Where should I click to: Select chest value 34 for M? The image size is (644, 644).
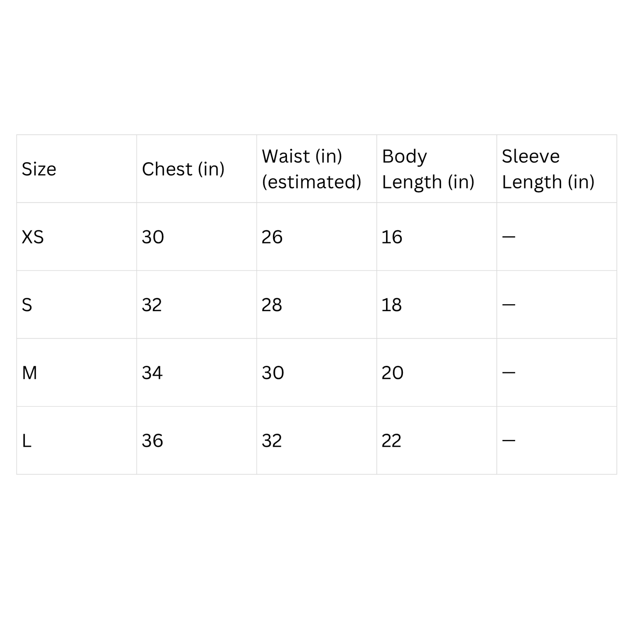tap(152, 373)
